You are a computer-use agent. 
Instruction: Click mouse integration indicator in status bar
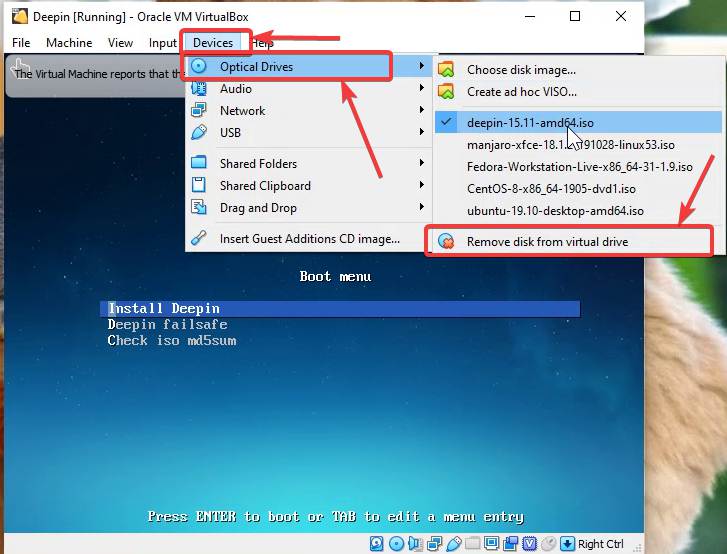pos(549,544)
